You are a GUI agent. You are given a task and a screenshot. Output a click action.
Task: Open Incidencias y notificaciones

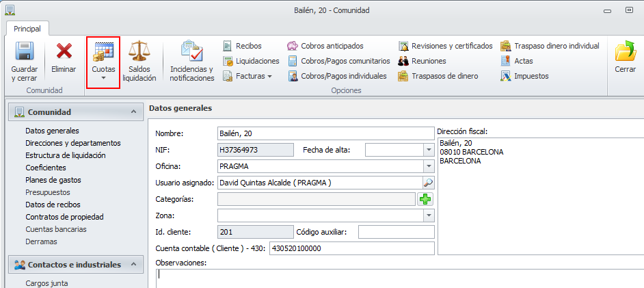[191, 53]
